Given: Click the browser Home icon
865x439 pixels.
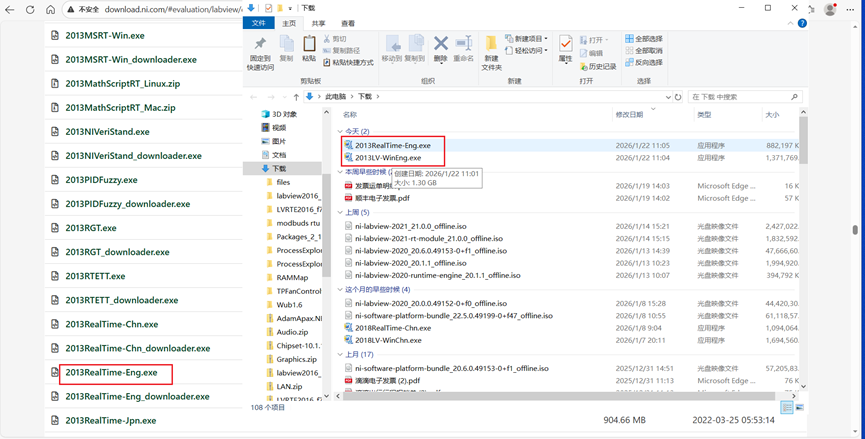Looking at the screenshot, I should pos(50,9).
